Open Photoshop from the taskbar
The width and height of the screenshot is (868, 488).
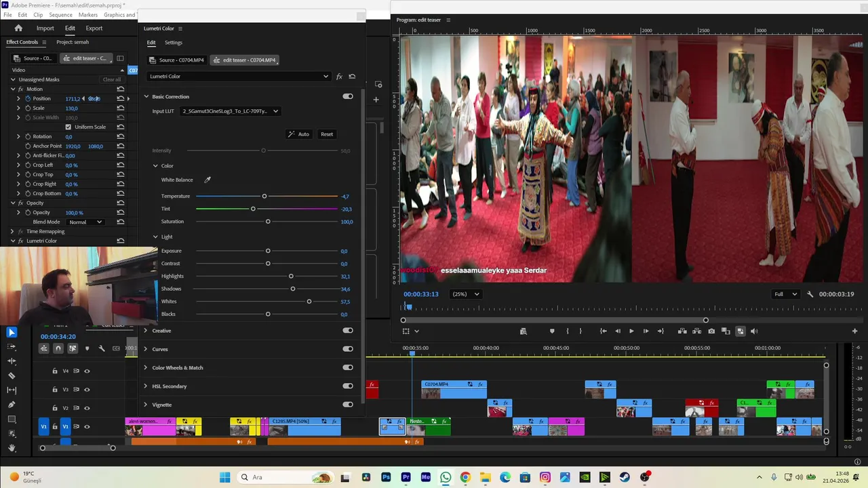pos(386,477)
